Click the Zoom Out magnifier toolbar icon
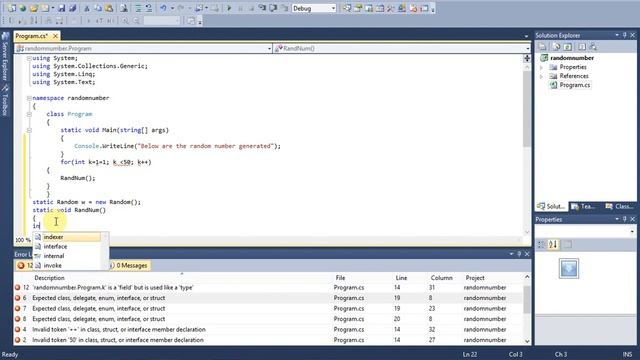Viewport: 640px width, 360px height. click(136, 20)
